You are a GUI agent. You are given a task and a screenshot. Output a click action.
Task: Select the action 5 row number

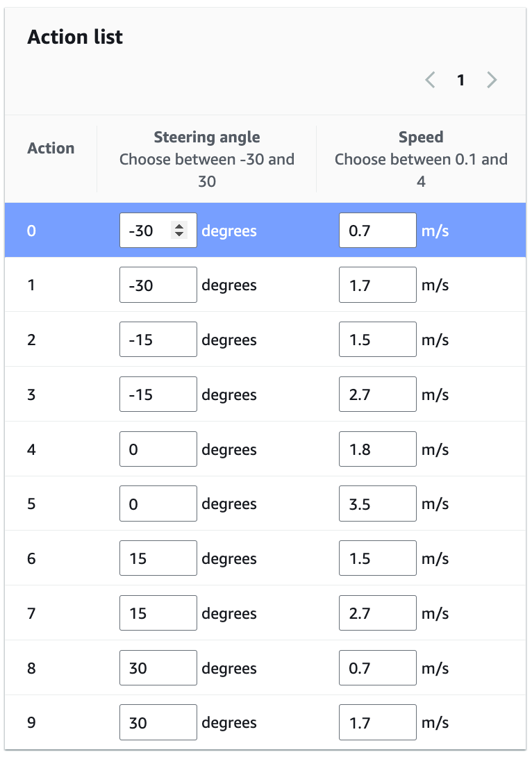31,505
